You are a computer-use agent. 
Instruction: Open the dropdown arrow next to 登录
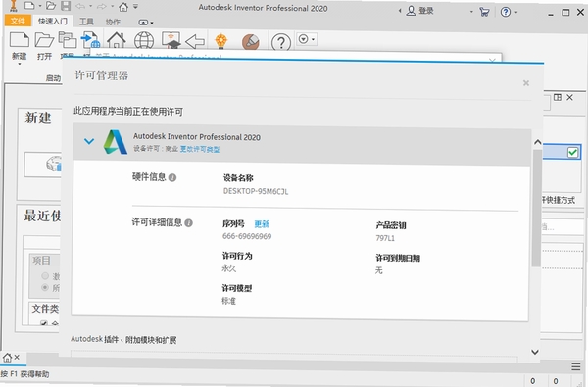[x=471, y=12]
